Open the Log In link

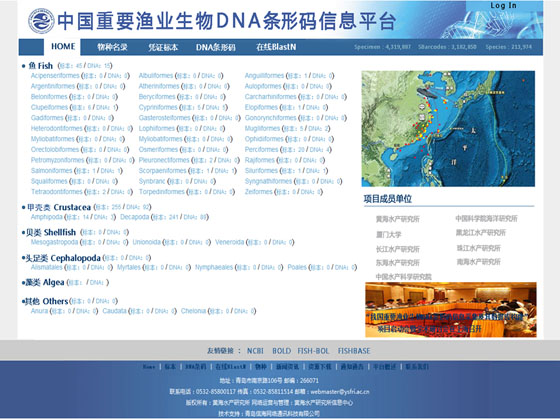coord(503,5)
